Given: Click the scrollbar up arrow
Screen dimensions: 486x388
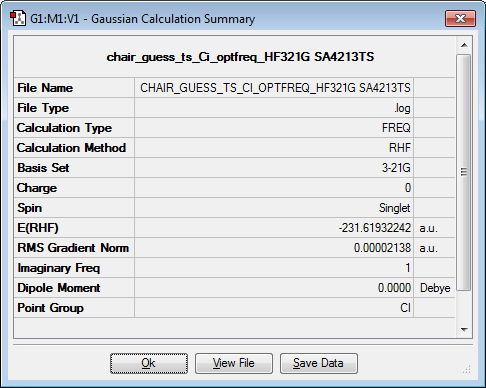Looking at the screenshot, I should [x=464, y=45].
